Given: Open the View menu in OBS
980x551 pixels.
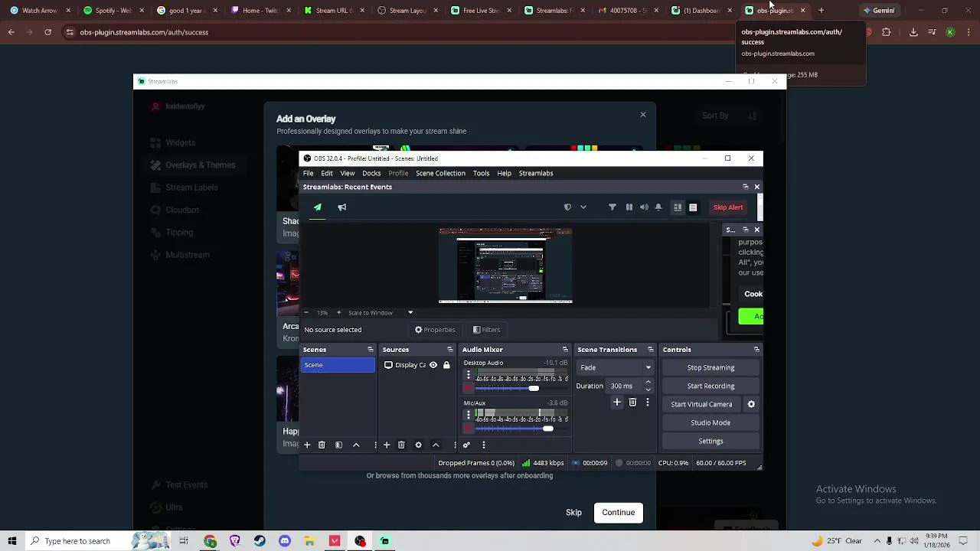Looking at the screenshot, I should 348,173.
